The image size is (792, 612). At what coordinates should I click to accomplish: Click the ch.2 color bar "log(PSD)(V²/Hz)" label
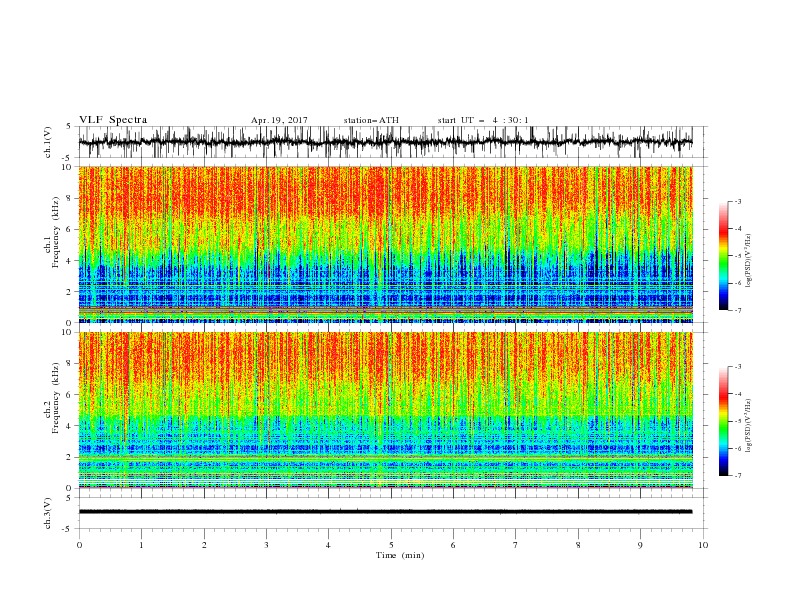748,426
